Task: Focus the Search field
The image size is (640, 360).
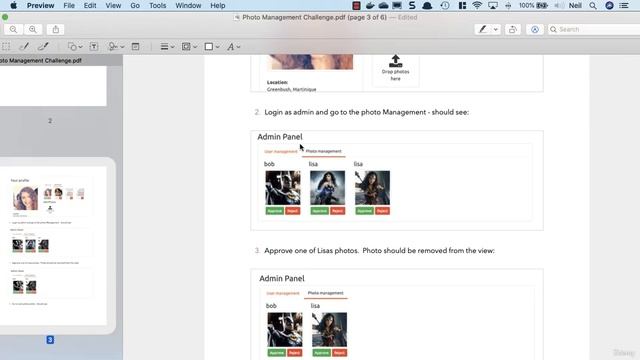Action: pyautogui.click(x=594, y=29)
